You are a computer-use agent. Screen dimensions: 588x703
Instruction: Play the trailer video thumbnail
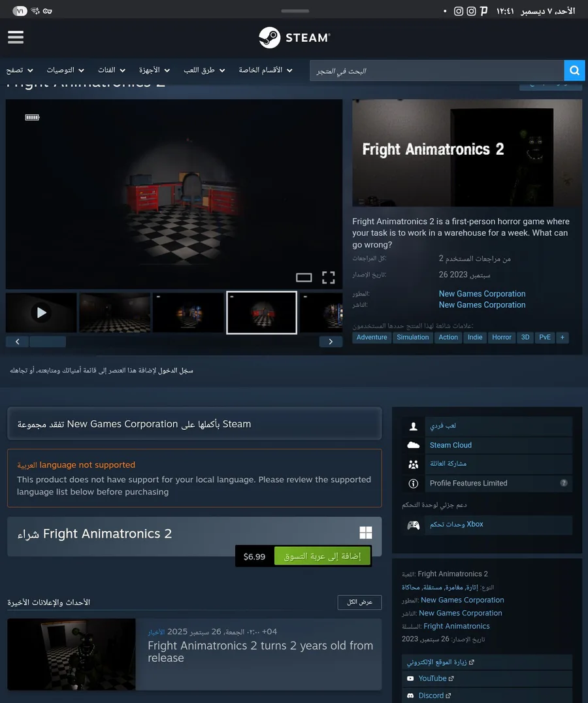point(41,312)
